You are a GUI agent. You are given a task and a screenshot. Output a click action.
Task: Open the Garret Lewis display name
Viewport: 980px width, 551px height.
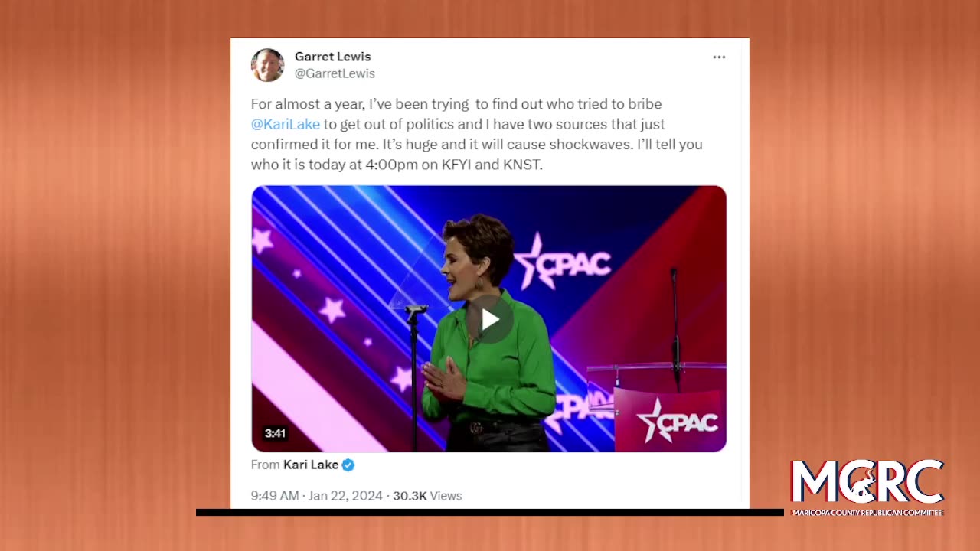tap(332, 57)
